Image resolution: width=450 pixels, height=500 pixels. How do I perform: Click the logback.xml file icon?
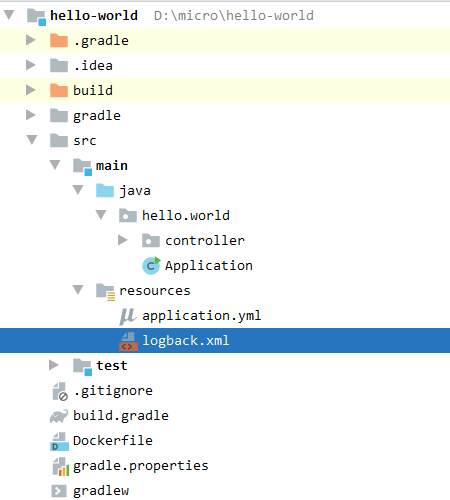128,341
